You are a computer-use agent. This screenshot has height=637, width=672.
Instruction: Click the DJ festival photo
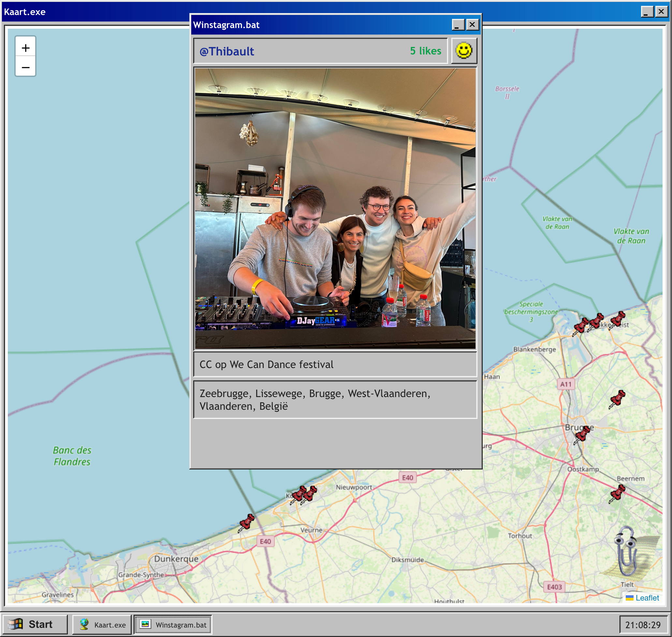tap(335, 209)
